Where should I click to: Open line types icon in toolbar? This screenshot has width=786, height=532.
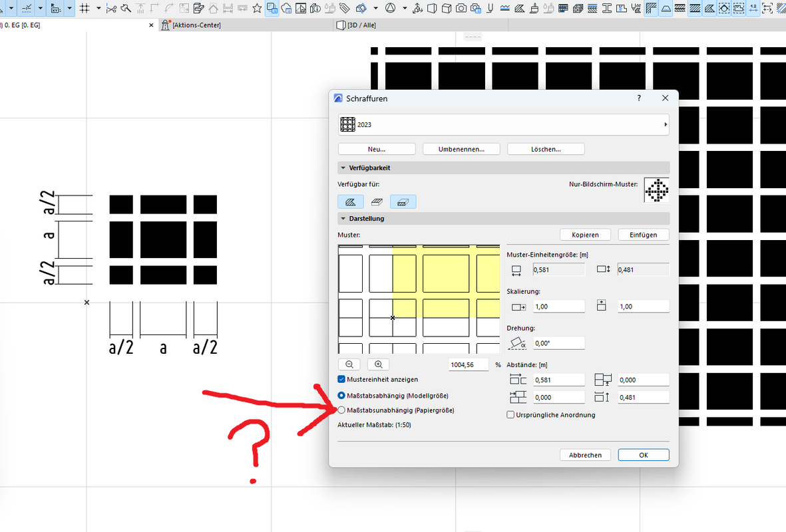coord(504,8)
